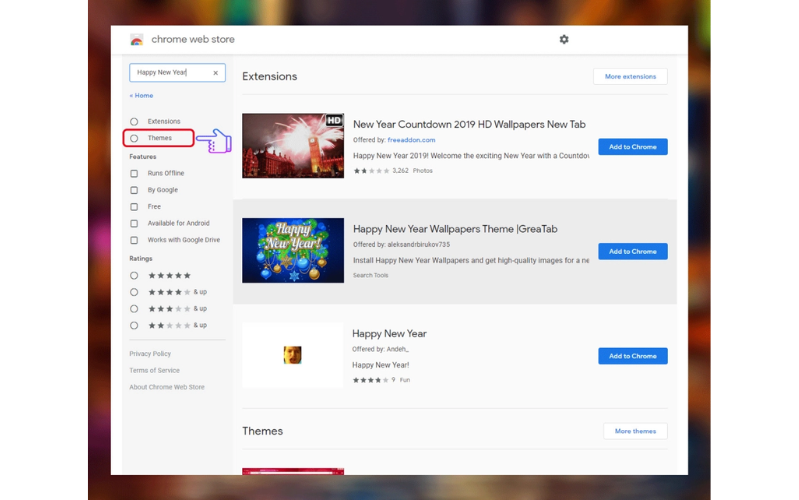Choose the three stars & up rating
Image resolution: width=799 pixels, height=500 pixels.
click(x=134, y=309)
